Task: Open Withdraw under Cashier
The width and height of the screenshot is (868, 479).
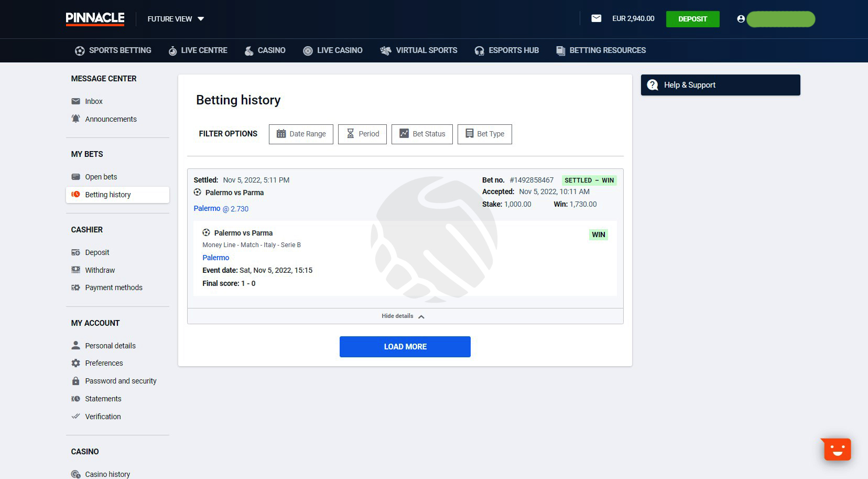Action: [x=100, y=270]
